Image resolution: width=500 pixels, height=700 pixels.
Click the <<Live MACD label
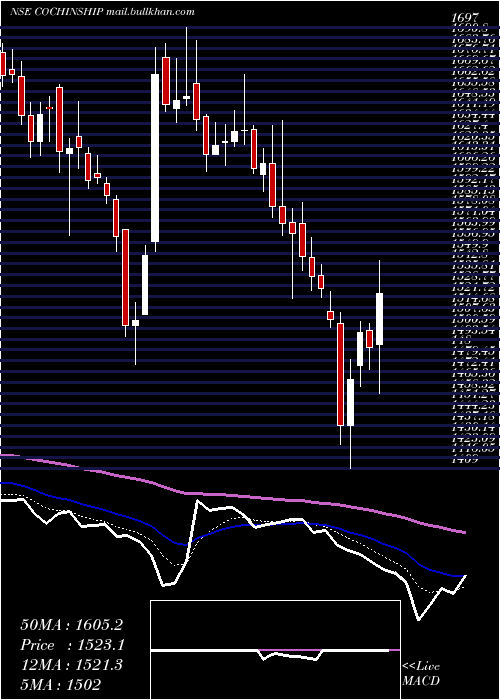(x=421, y=674)
